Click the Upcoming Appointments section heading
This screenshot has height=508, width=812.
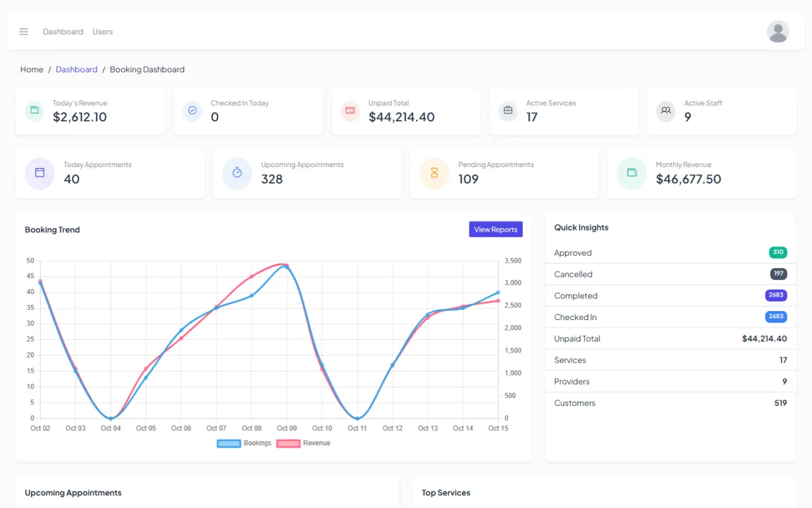click(73, 493)
